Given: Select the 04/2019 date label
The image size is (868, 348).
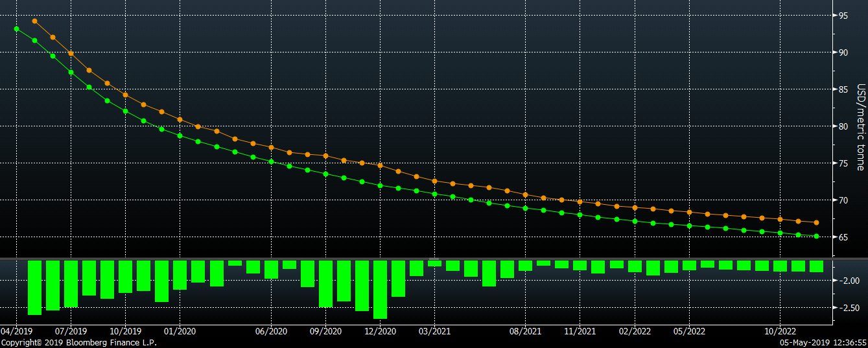Looking at the screenshot, I should [x=16, y=331].
